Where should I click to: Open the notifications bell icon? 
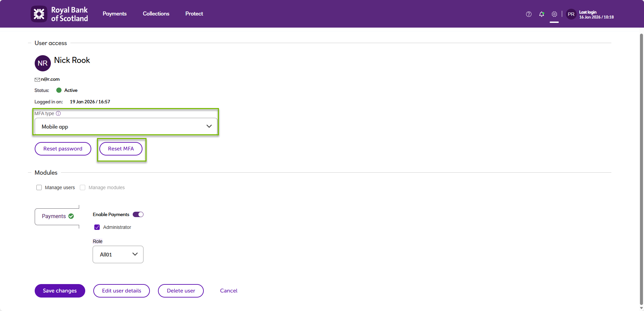(542, 14)
